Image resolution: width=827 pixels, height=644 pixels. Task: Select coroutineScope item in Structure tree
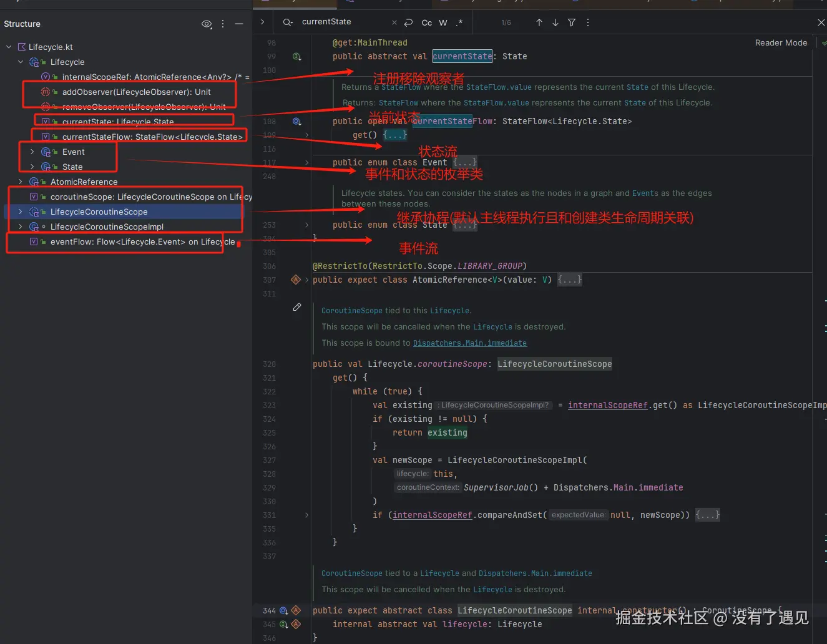(152, 197)
